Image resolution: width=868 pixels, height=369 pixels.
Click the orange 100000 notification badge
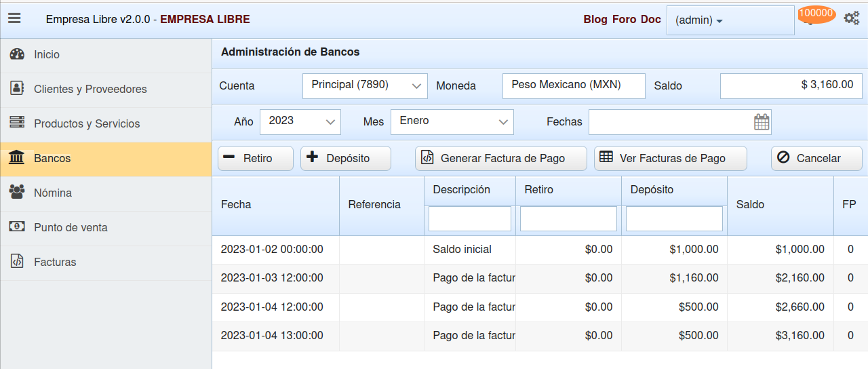click(x=816, y=14)
